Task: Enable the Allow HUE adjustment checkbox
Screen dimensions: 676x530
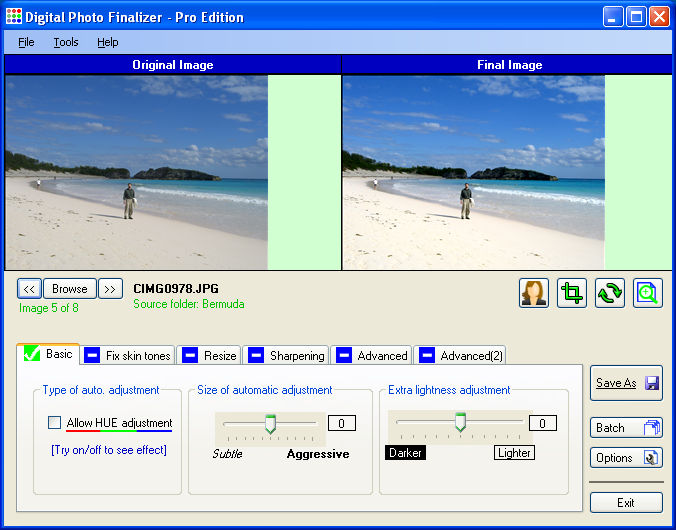Action: click(54, 423)
